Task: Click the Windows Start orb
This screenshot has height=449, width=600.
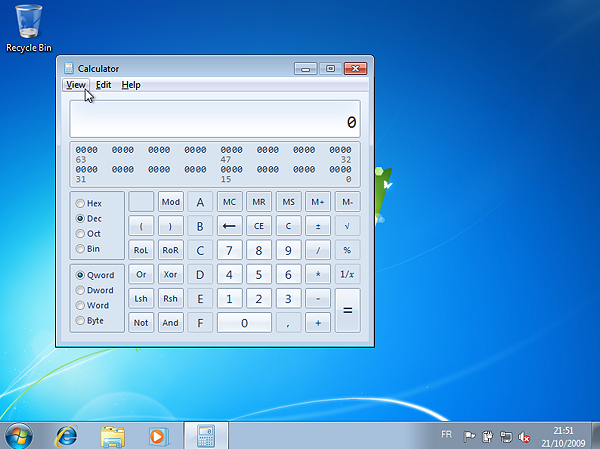Action: (19, 435)
